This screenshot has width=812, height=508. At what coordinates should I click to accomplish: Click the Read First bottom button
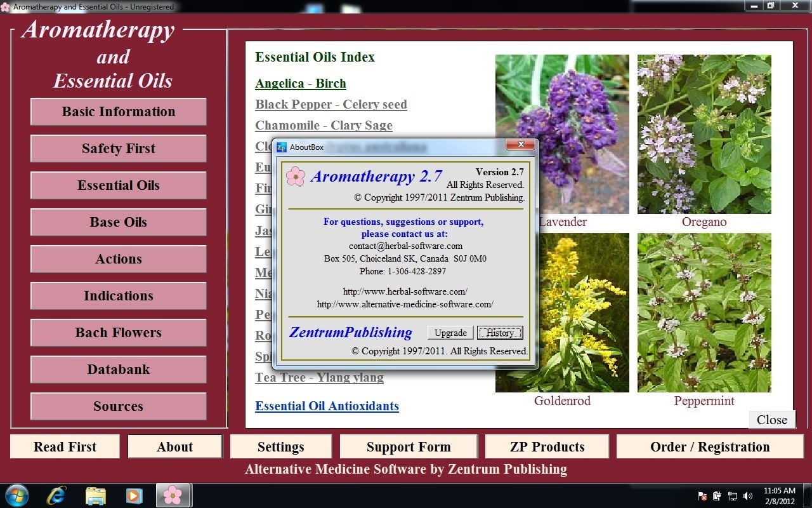point(65,446)
